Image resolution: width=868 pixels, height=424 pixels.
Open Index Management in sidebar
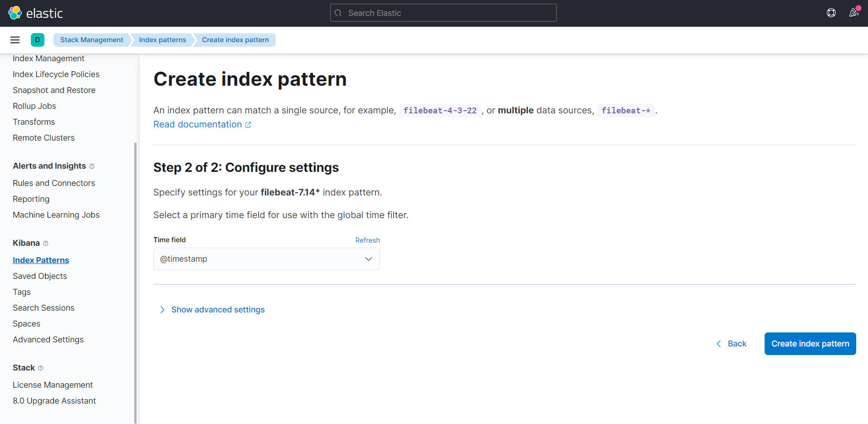(x=49, y=58)
